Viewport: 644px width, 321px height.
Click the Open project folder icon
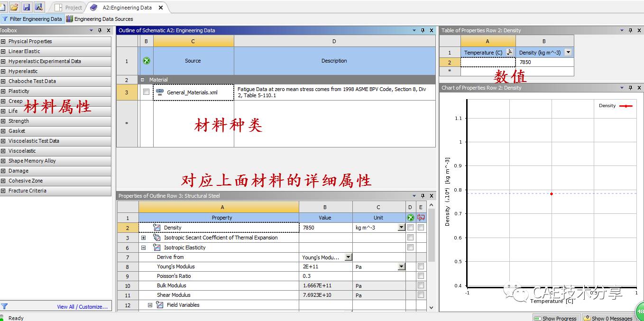14,7
